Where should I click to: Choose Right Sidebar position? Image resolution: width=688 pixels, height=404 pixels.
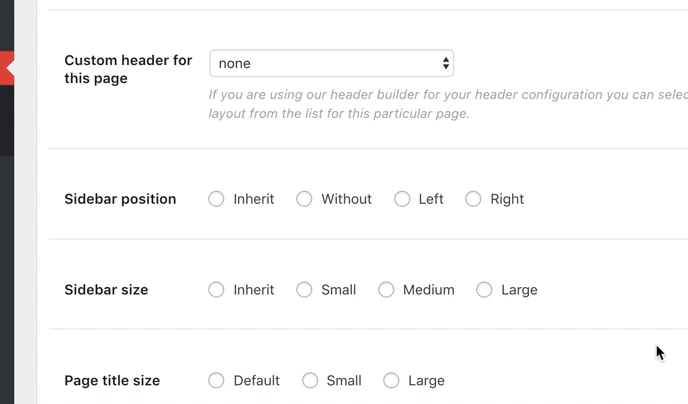(x=473, y=199)
